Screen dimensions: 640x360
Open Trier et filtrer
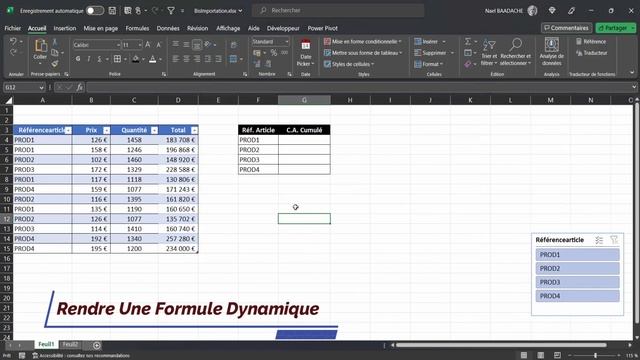pos(489,52)
